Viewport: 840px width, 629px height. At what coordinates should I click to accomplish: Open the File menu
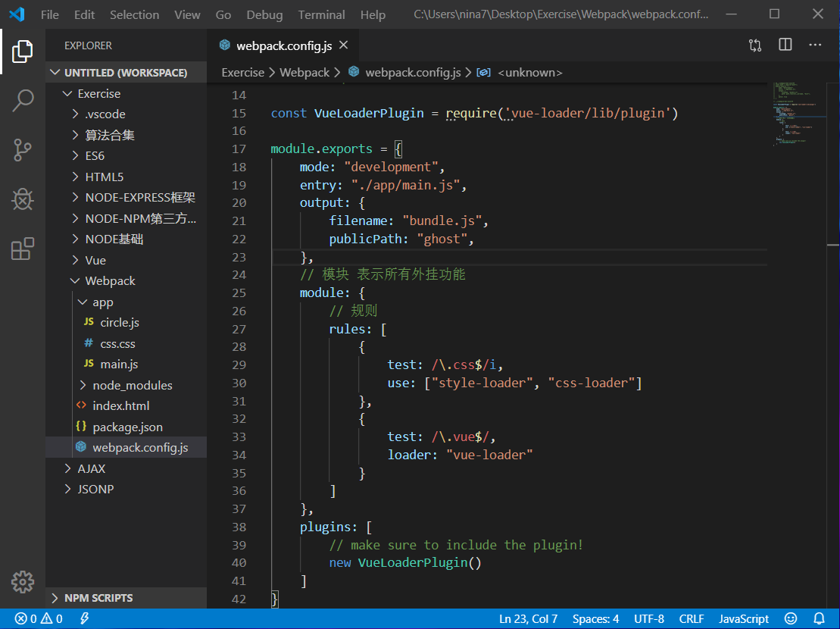click(x=50, y=14)
